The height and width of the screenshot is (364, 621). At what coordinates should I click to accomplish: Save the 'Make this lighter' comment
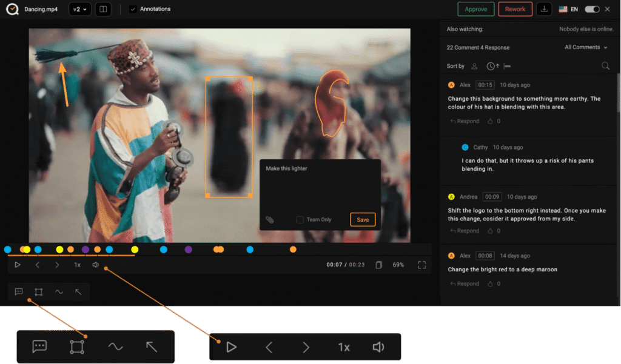tap(363, 220)
